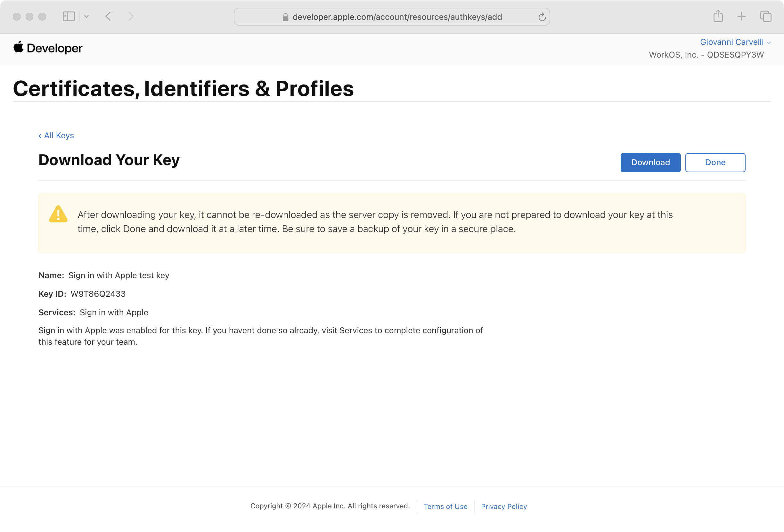Reload the page with the refresh icon
The width and height of the screenshot is (784, 532).
542,17
